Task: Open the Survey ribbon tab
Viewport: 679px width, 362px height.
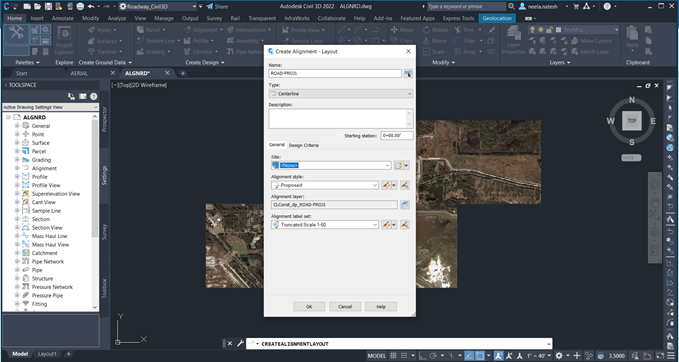Action: pos(214,18)
